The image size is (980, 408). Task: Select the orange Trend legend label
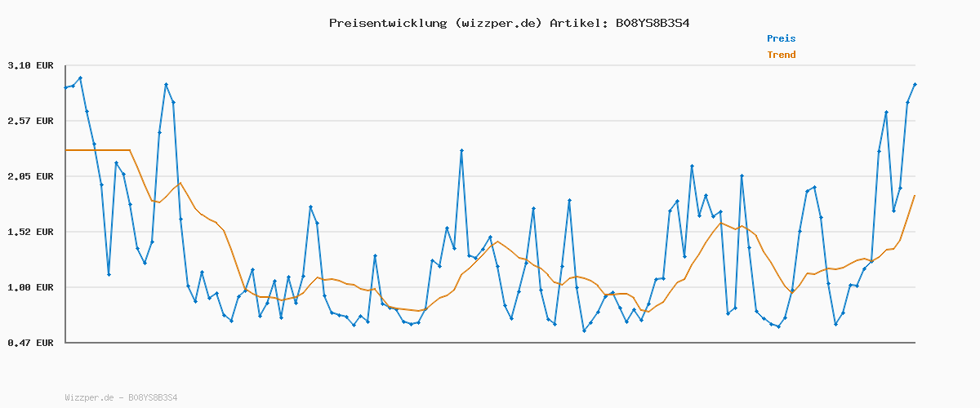coord(781,55)
